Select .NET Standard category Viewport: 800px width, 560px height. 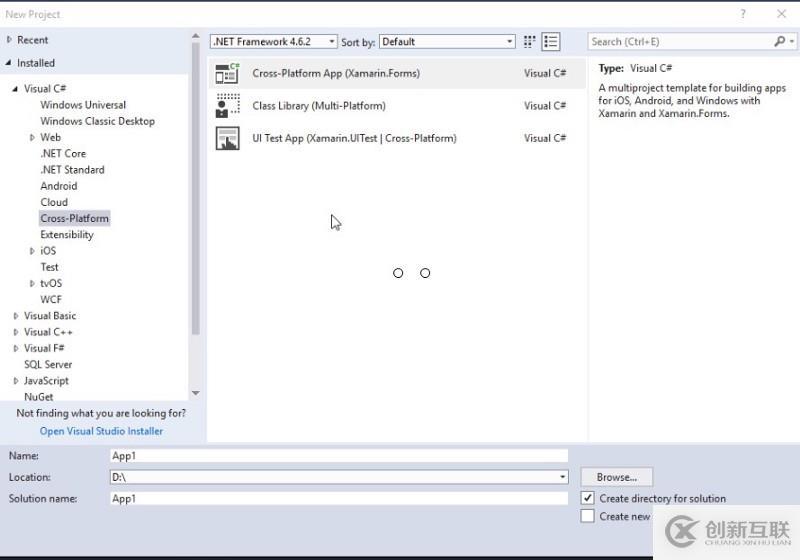click(72, 170)
